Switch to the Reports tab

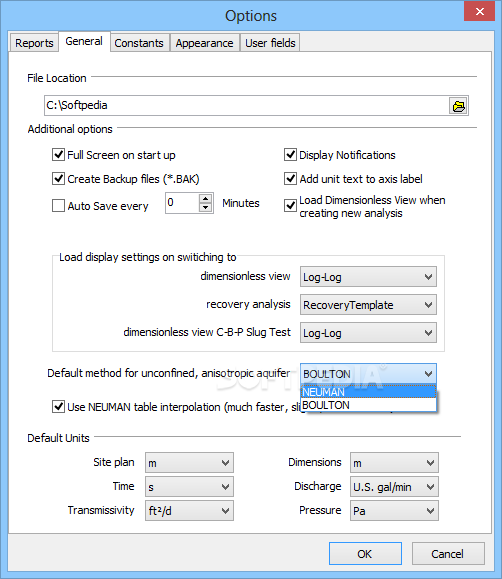tap(34, 43)
